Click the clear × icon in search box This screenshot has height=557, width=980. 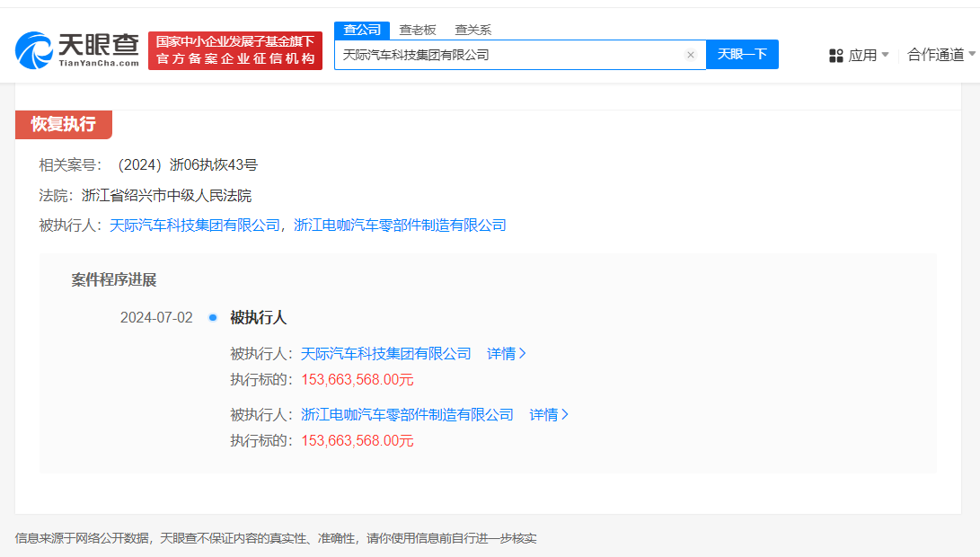pyautogui.click(x=691, y=55)
